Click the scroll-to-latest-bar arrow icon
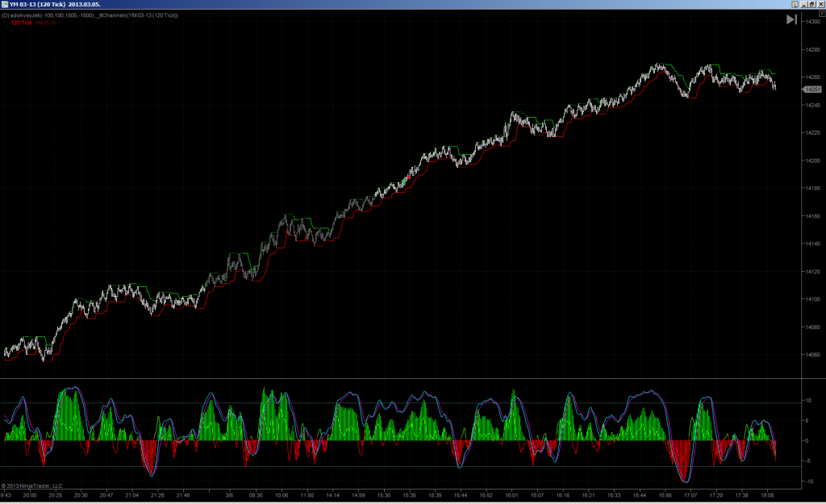The height and width of the screenshot is (504, 826). 791,19
